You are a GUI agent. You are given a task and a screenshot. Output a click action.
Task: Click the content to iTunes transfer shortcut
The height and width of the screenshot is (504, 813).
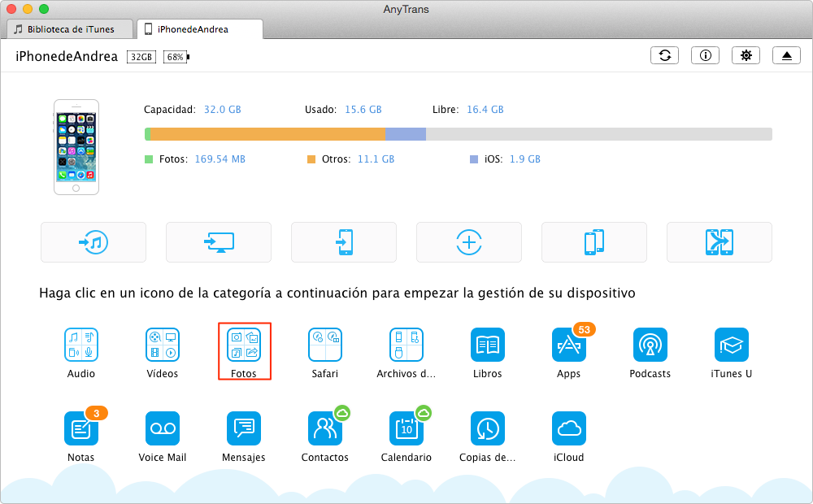pos(93,242)
